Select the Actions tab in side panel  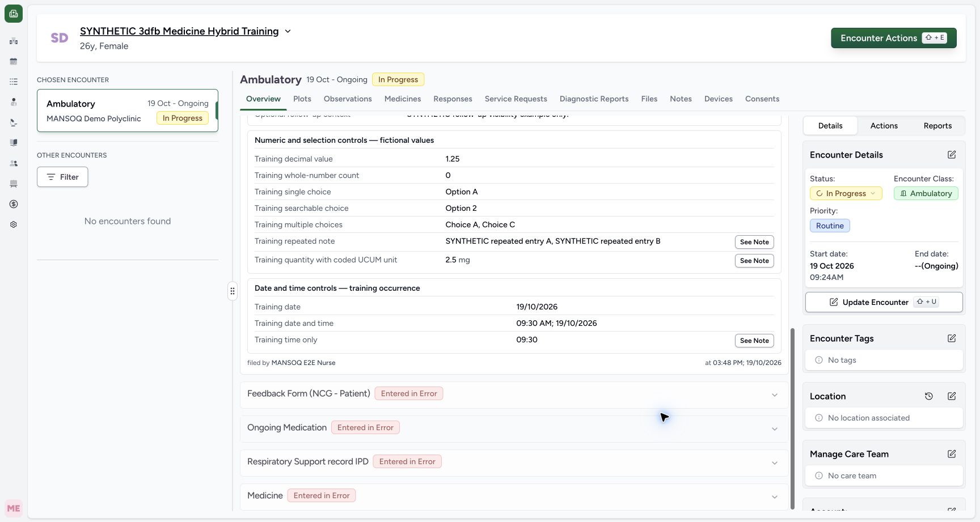click(884, 126)
